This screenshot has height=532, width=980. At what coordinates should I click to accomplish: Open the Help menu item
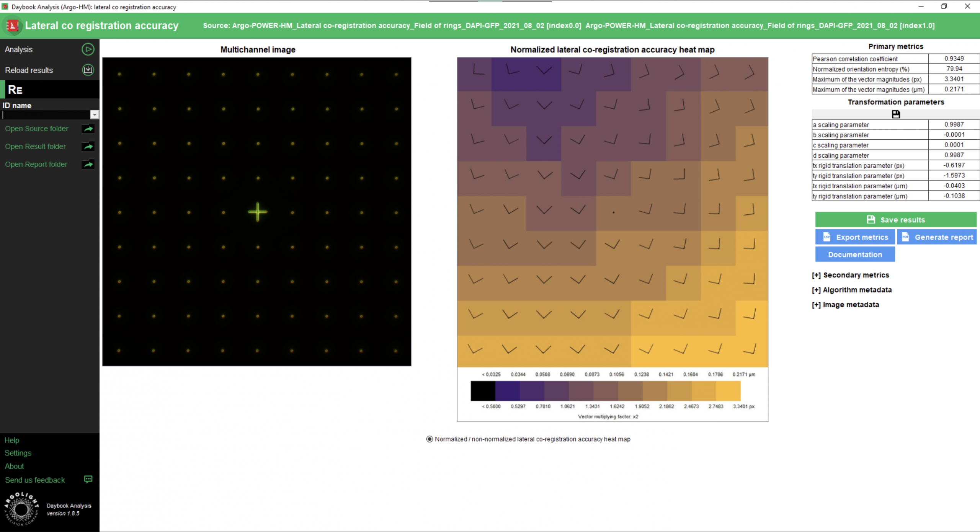(x=12, y=440)
